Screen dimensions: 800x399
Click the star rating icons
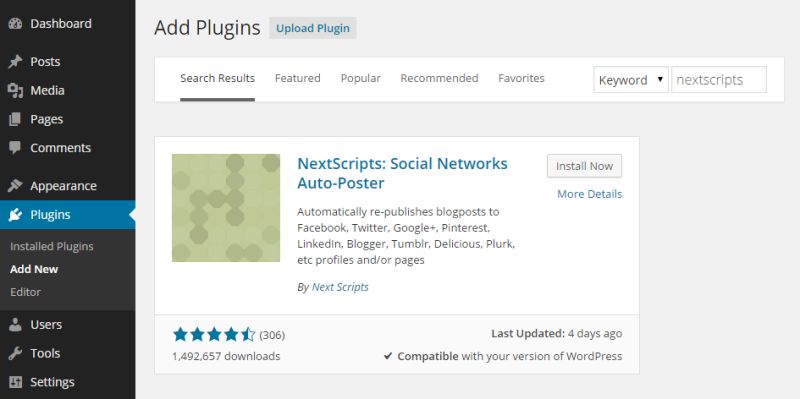[214, 335]
